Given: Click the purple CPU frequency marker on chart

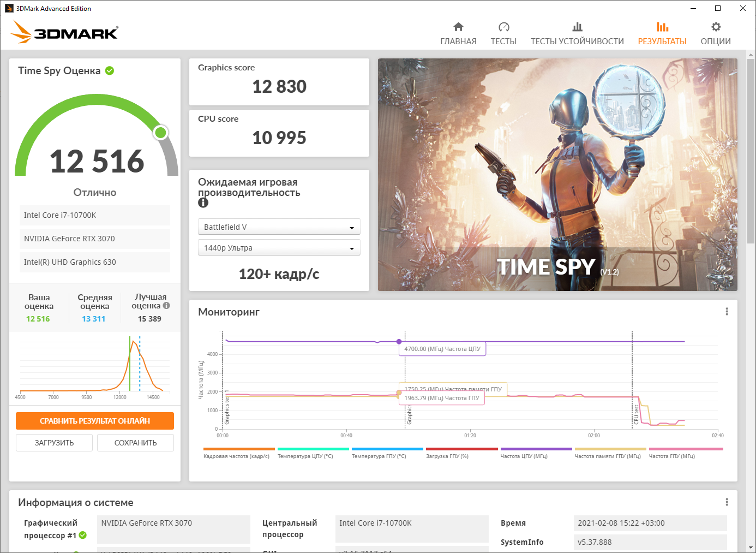Looking at the screenshot, I should tap(399, 342).
